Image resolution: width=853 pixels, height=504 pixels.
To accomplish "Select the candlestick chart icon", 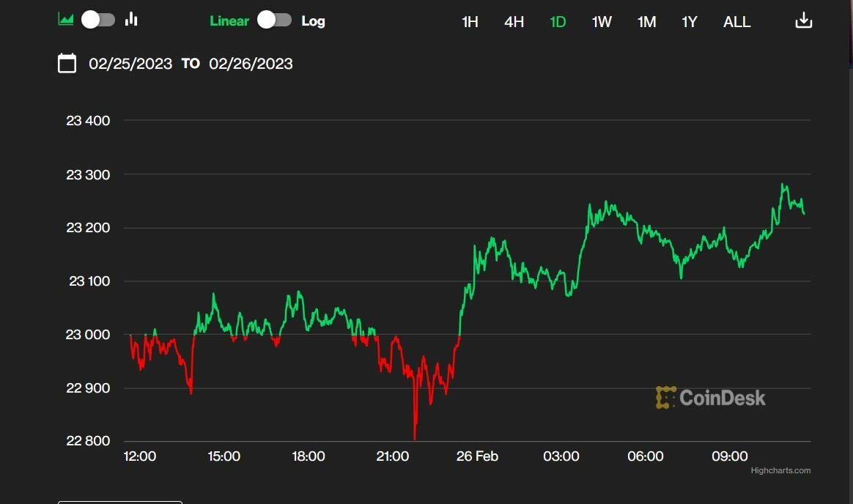I will (131, 20).
